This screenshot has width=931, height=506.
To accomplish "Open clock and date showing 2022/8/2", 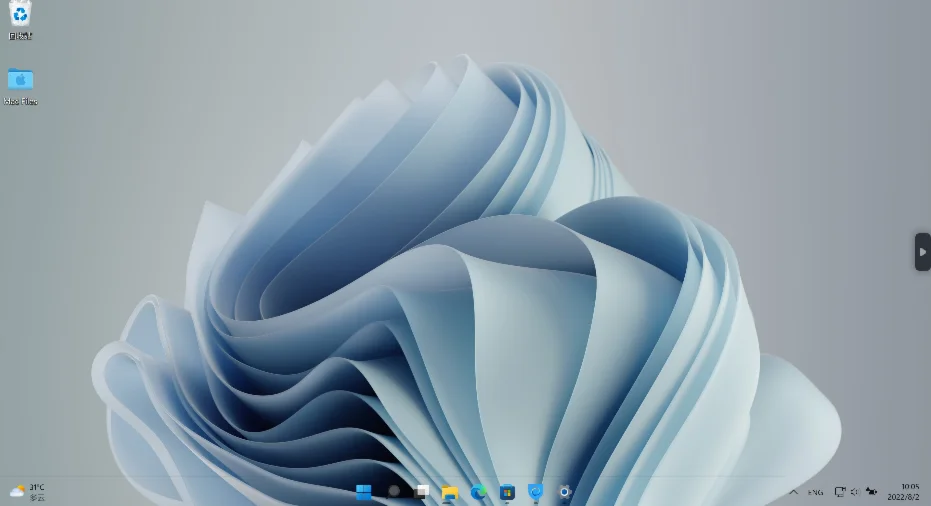I will (904, 492).
